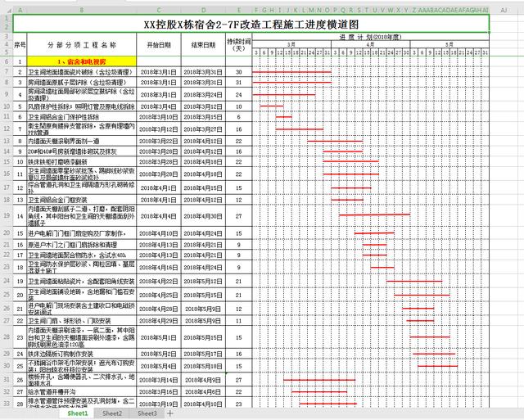Select column A header

point(20,11)
